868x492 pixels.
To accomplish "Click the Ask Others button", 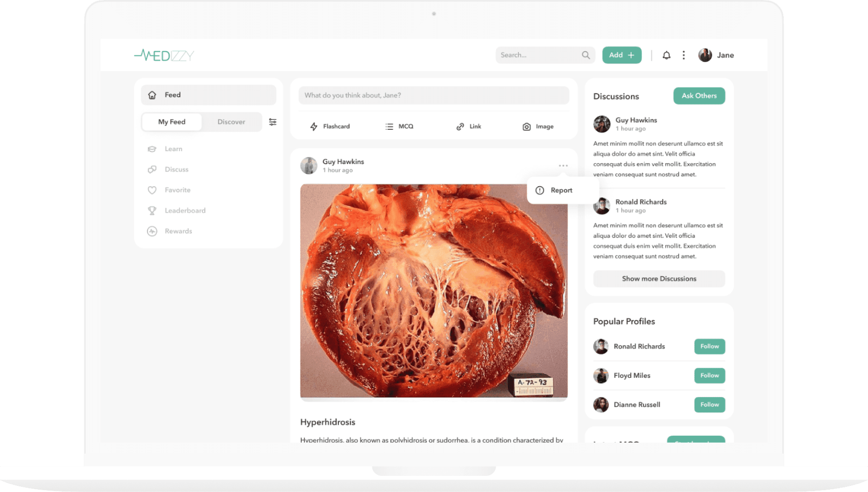I will 699,96.
